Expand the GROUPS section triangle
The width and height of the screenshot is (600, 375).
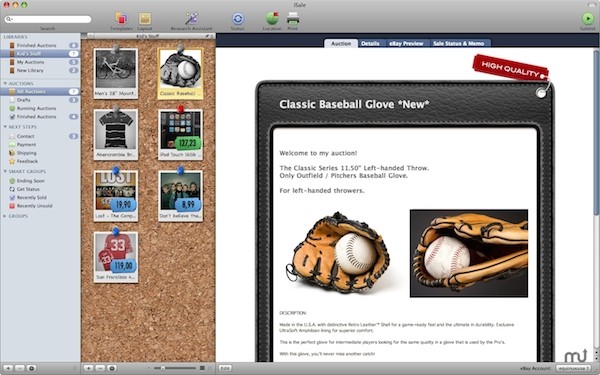coord(5,216)
